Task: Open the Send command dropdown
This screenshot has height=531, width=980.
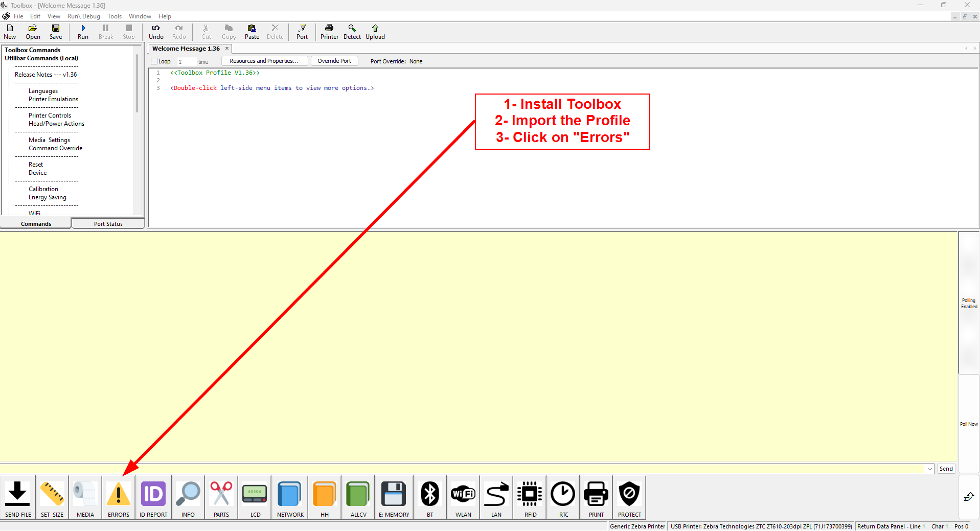Action: (x=929, y=469)
